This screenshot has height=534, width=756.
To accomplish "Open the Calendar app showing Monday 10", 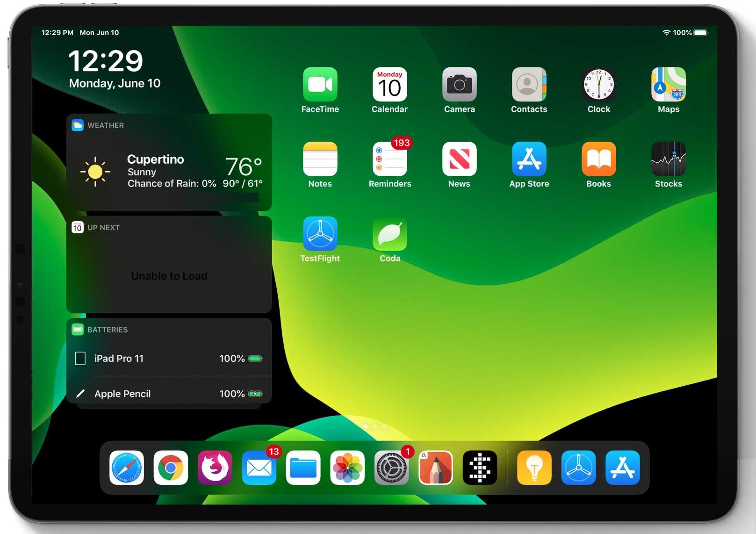I will [x=390, y=85].
